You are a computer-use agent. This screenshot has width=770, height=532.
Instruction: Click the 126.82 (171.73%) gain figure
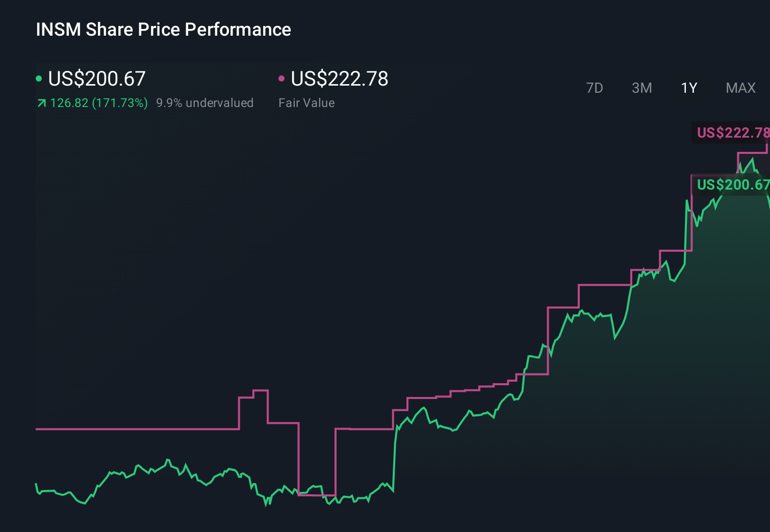(x=99, y=102)
